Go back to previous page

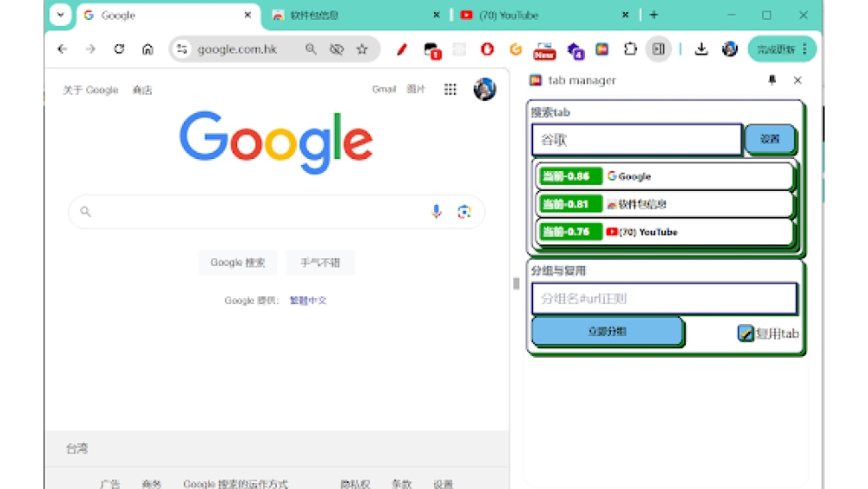point(62,50)
